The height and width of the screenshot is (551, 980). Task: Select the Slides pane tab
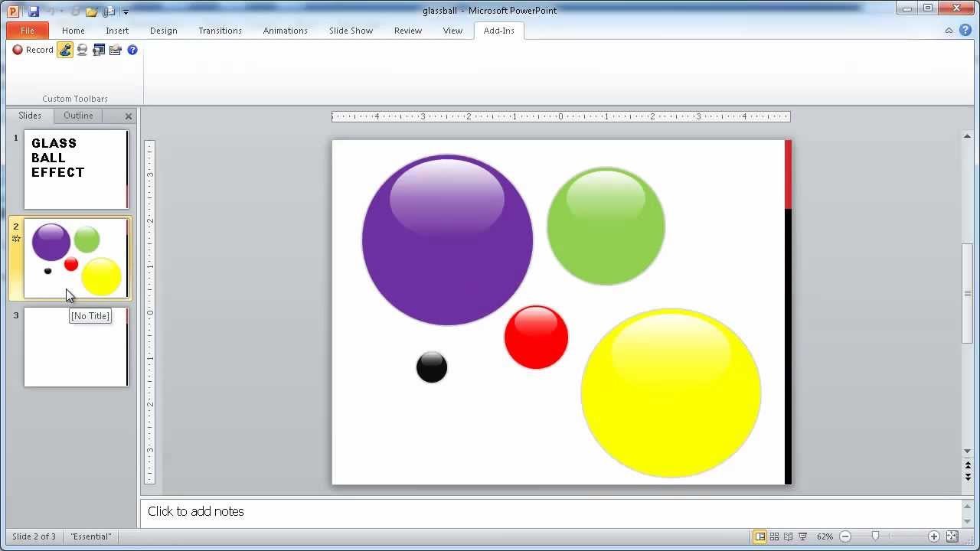tap(30, 116)
